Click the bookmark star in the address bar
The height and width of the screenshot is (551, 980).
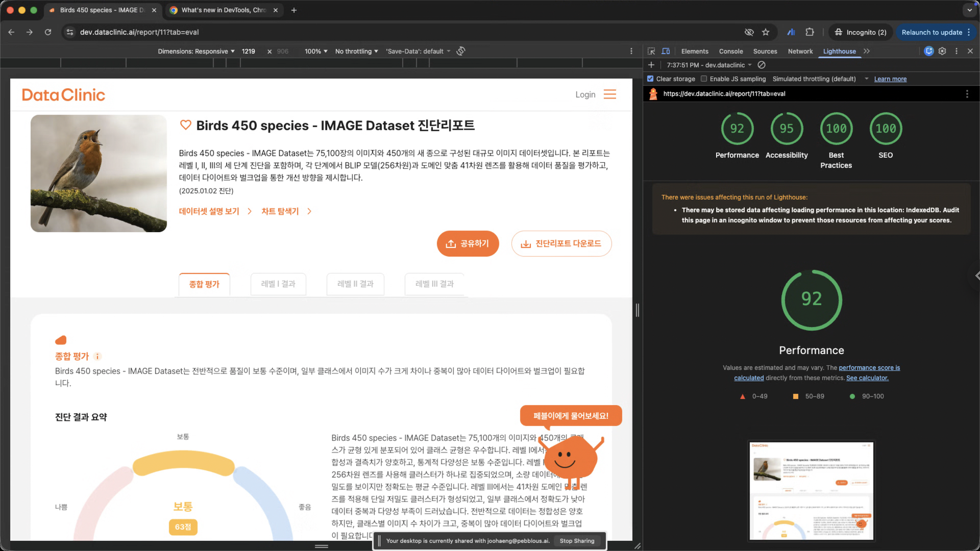point(766,32)
